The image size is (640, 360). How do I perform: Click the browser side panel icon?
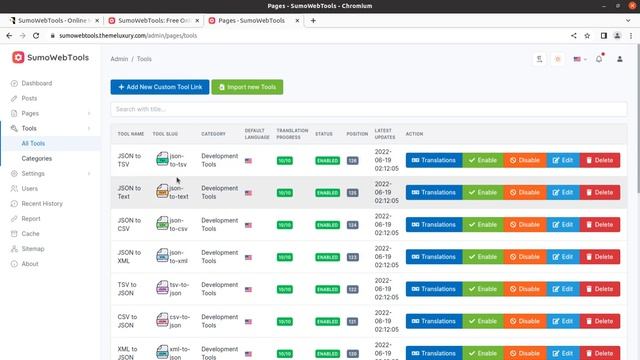tap(604, 36)
